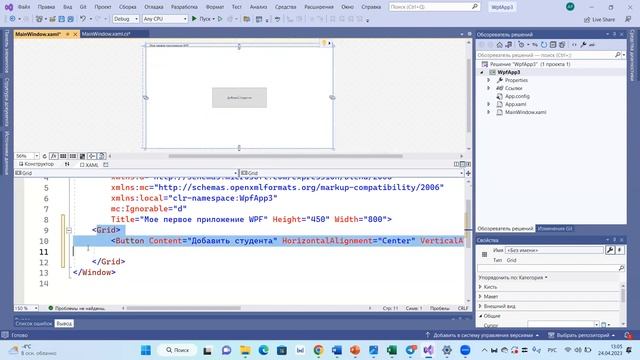Open the Git menu
Screen dimensions: 640x360
[x=83, y=7]
